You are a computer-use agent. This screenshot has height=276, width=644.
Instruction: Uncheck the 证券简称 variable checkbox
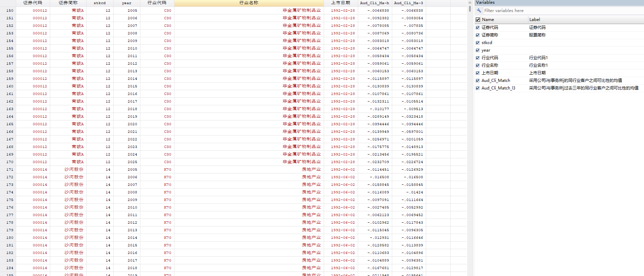click(x=477, y=35)
